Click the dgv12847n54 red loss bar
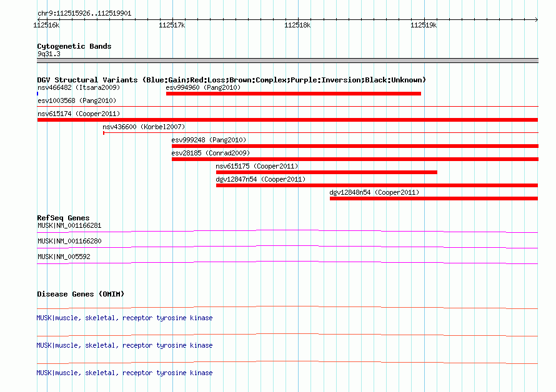Image resolution: width=556 pixels, height=392 pixels. coord(377,185)
